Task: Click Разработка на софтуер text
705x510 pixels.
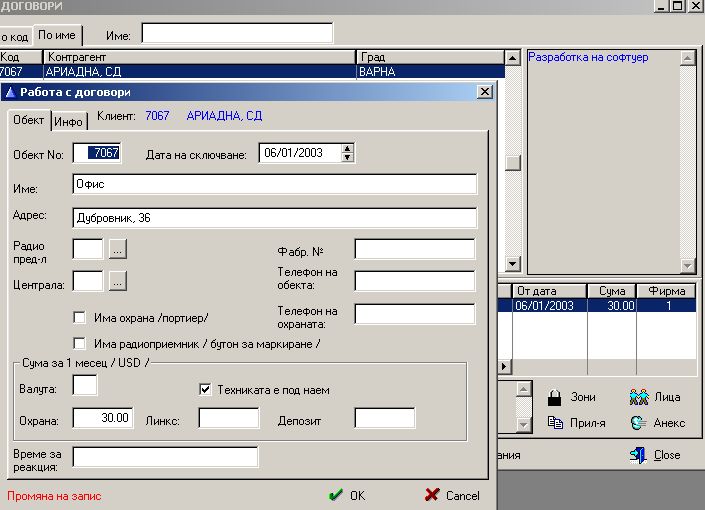Action: point(588,58)
